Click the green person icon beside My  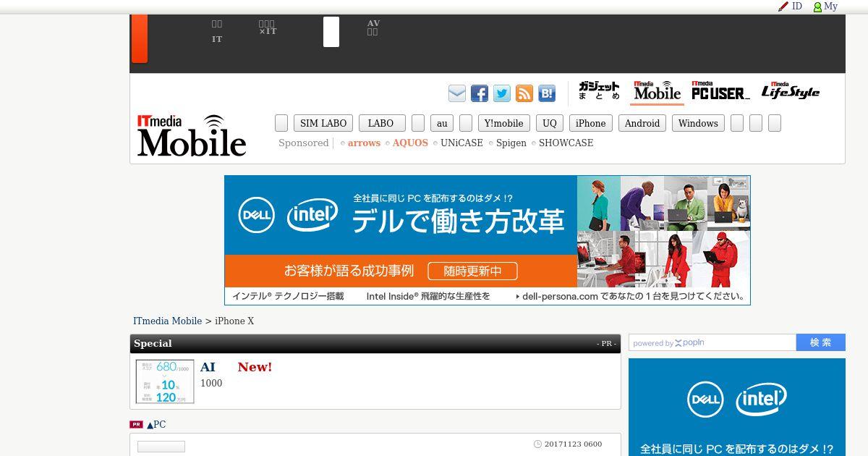(817, 7)
